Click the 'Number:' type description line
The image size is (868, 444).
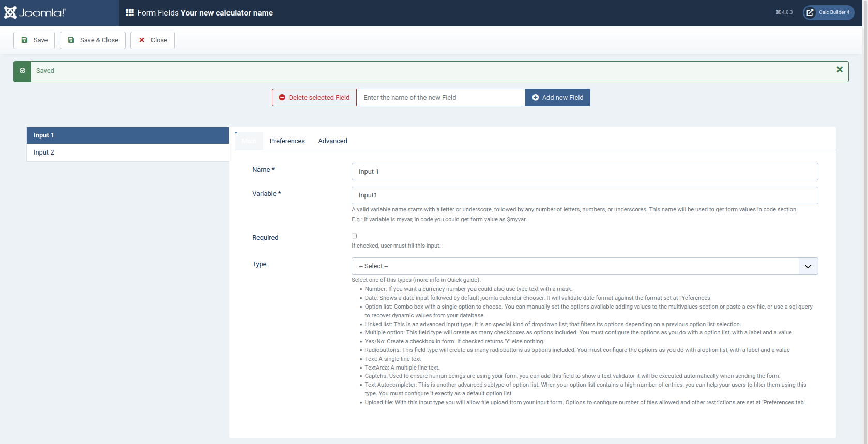pyautogui.click(x=468, y=289)
